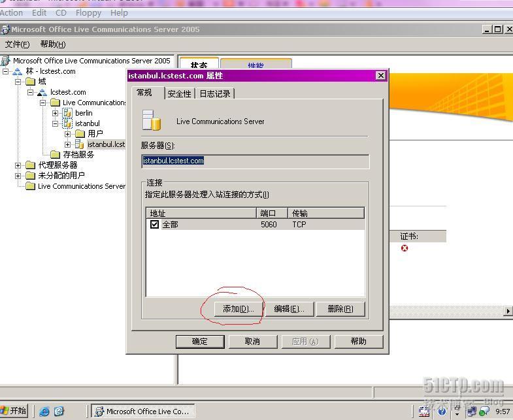
Task: Click the disabled 应用(A) apply button
Action: tap(306, 342)
